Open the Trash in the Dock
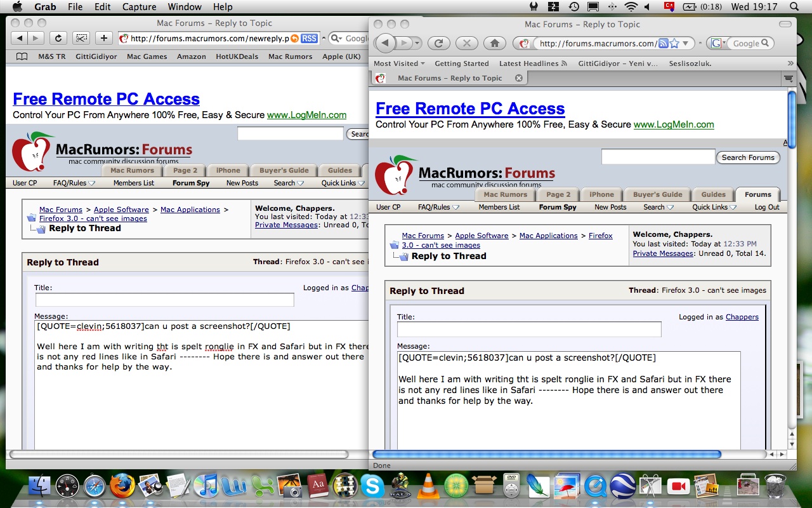 775,486
